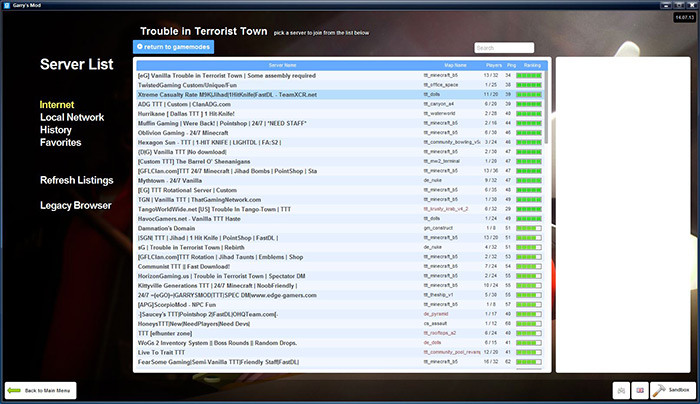Select Communist TTT Fast Download server

click(340, 267)
